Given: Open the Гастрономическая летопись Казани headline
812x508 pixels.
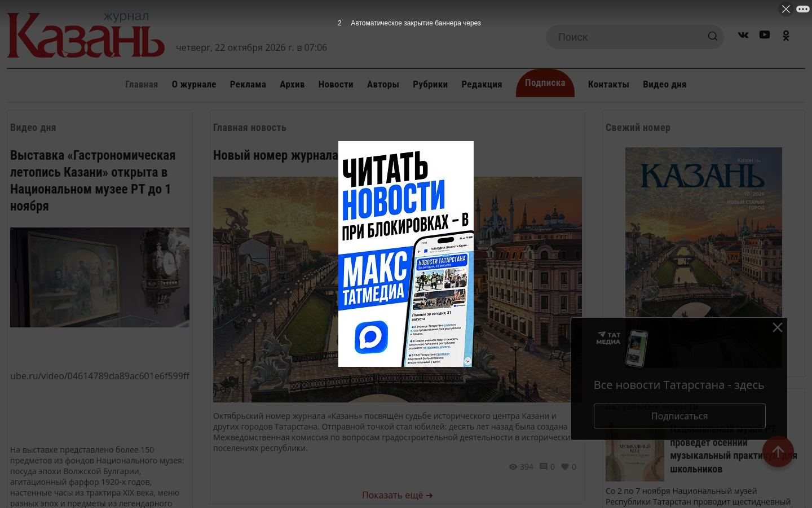Looking at the screenshot, I should 94,181.
